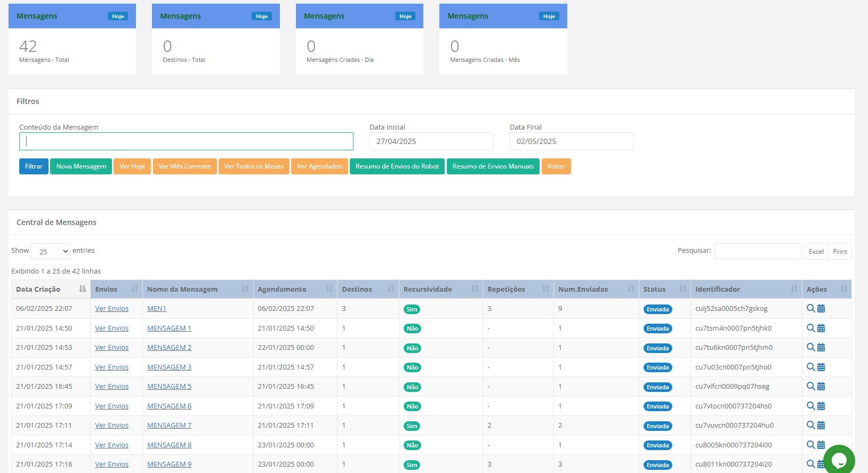868x473 pixels.
Task: Create a Nova Mensagem
Action: 81,166
